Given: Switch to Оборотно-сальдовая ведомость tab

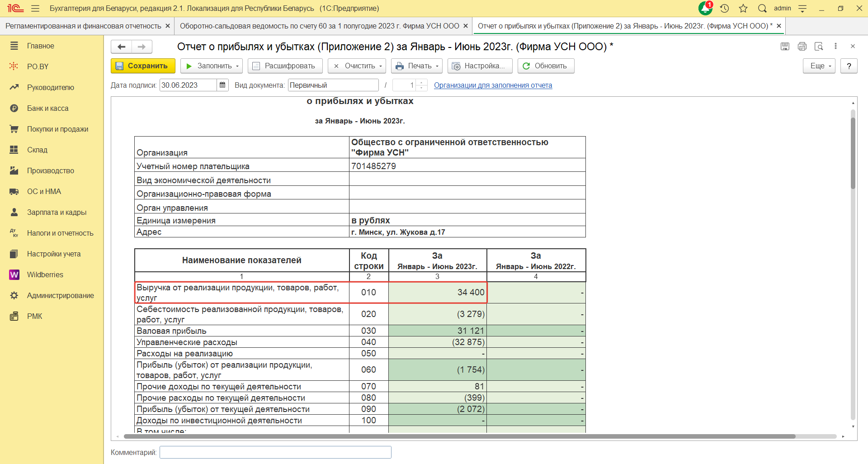Looking at the screenshot, I should pyautogui.click(x=319, y=26).
